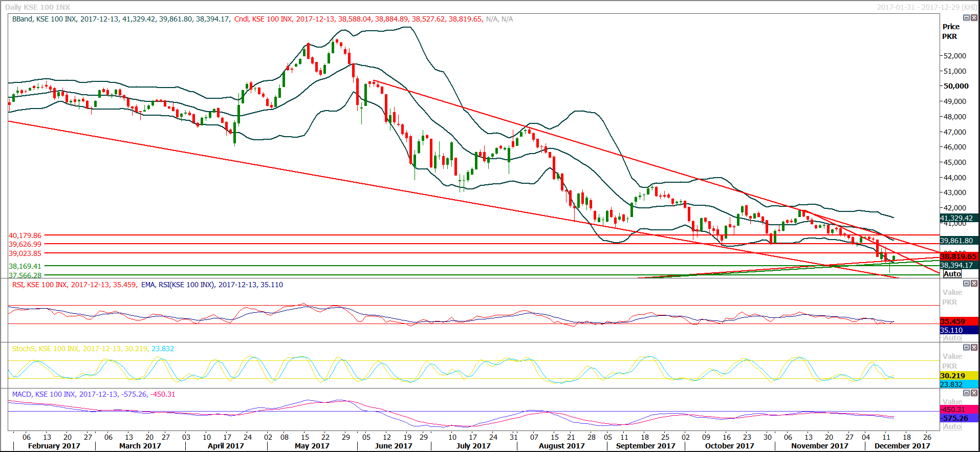Close the StochS indicator pane
Image resolution: width=980 pixels, height=452 pixels.
(x=974, y=348)
